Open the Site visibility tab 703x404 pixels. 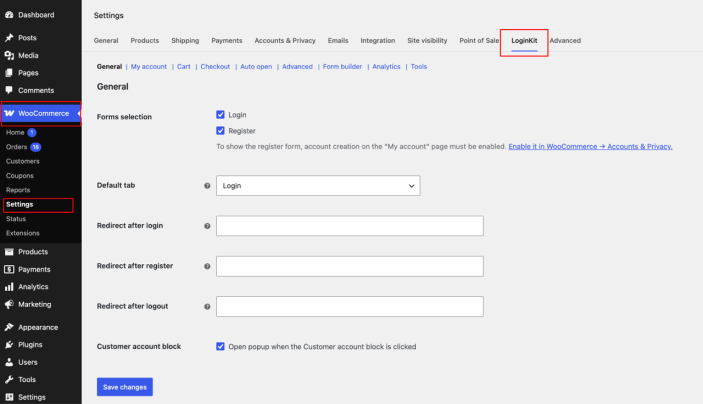click(x=427, y=40)
